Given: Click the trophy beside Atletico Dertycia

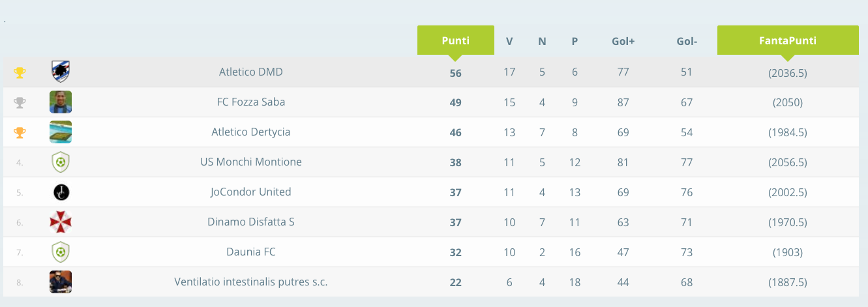Looking at the screenshot, I should click(20, 132).
